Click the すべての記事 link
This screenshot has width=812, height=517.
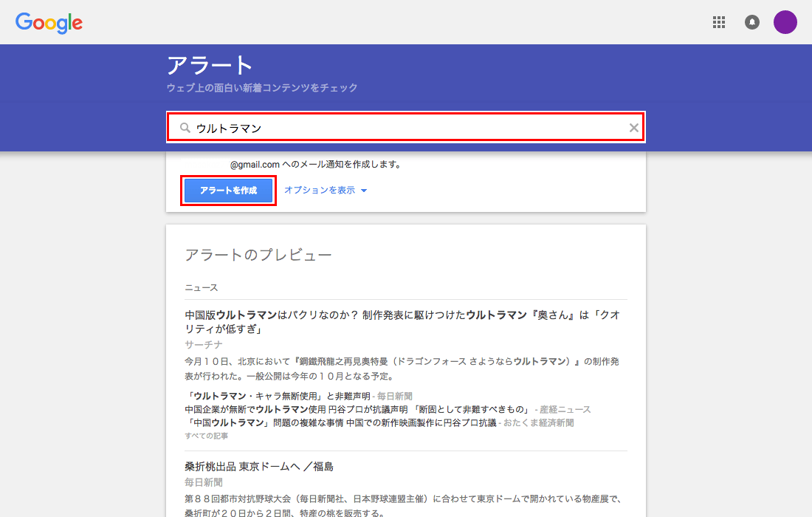click(206, 436)
